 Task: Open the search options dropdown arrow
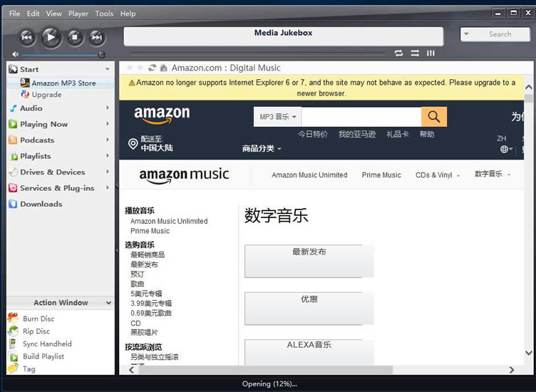[466, 33]
